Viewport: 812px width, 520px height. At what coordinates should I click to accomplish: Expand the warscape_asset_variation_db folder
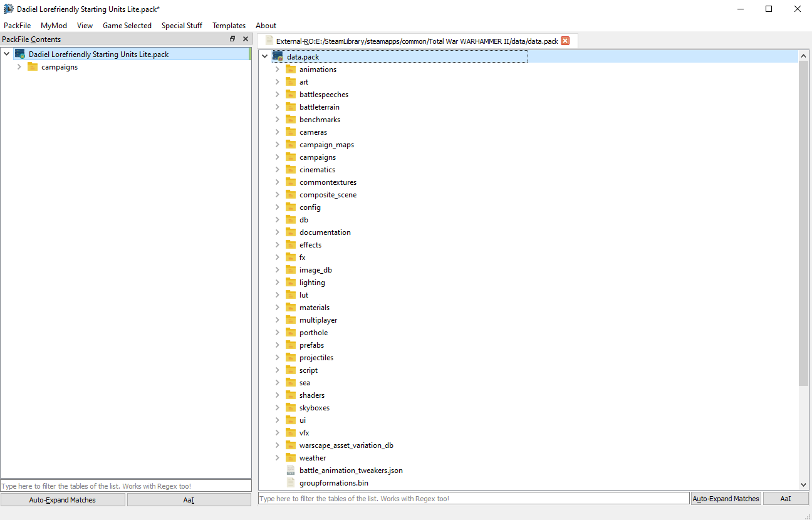coord(278,445)
